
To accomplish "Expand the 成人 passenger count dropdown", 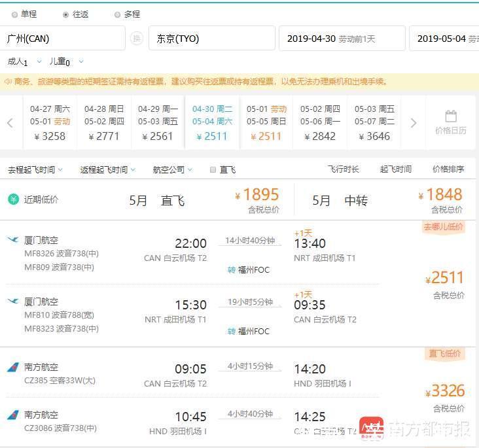I will [x=39, y=61].
